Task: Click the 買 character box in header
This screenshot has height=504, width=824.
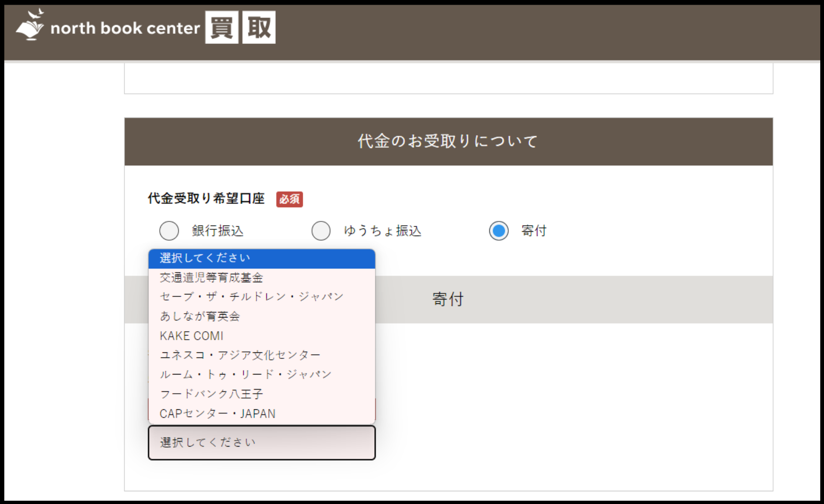Action: 222,28
